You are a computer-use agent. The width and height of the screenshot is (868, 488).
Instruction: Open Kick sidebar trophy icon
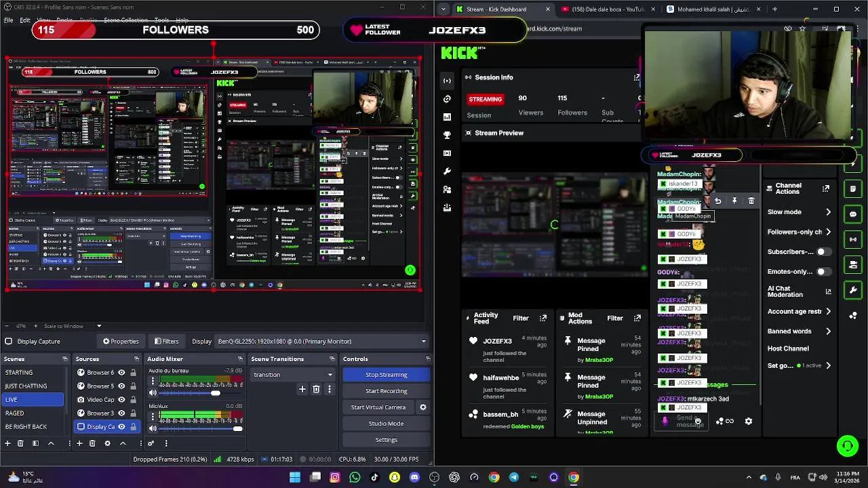(x=447, y=136)
